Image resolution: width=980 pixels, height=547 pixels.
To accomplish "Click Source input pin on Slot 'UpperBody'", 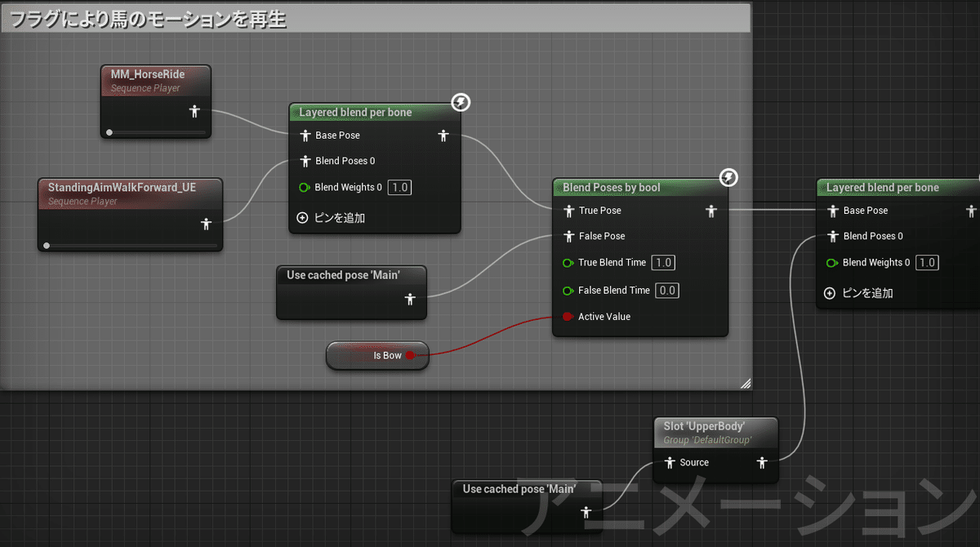I will [x=670, y=463].
